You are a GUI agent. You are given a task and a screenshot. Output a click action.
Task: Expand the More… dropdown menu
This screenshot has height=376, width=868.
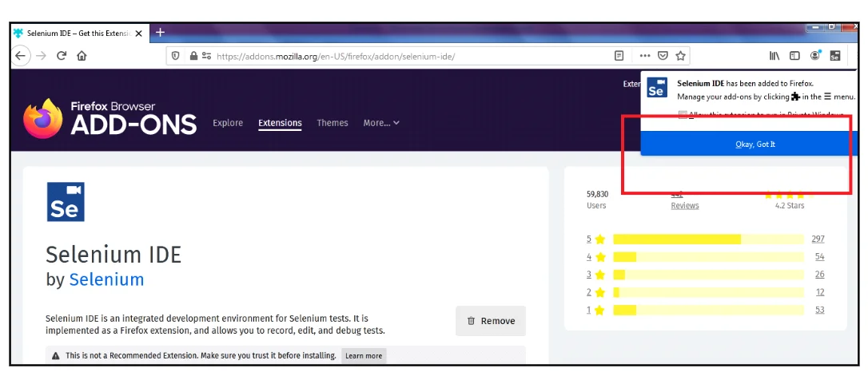click(x=381, y=123)
